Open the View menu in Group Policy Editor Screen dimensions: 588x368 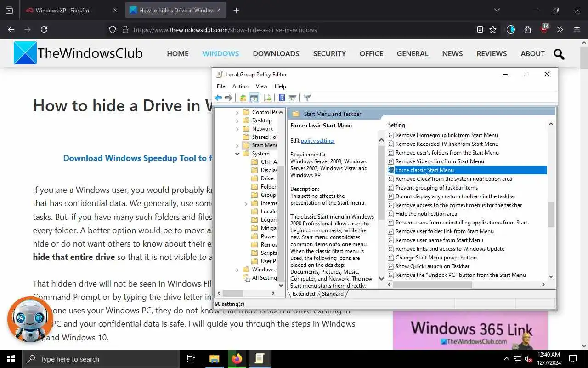(x=261, y=86)
